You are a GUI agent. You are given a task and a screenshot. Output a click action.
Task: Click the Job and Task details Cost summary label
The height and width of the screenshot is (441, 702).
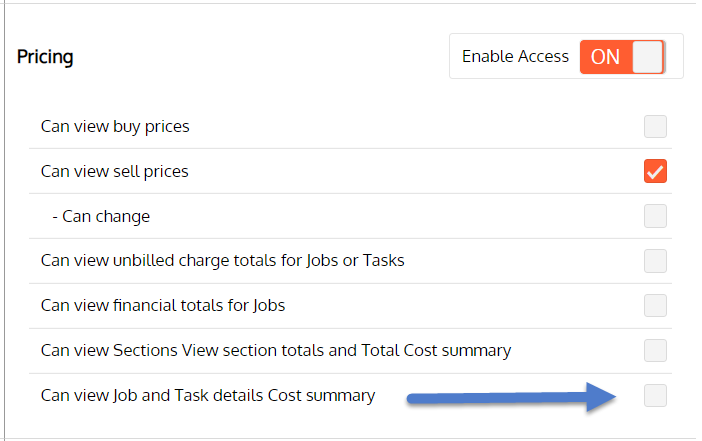click(x=208, y=395)
